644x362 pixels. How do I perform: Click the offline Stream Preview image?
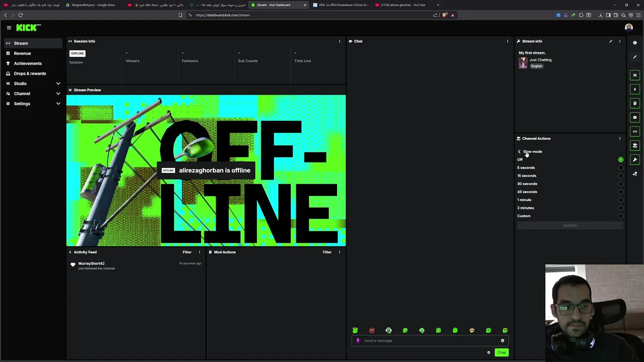pos(206,170)
